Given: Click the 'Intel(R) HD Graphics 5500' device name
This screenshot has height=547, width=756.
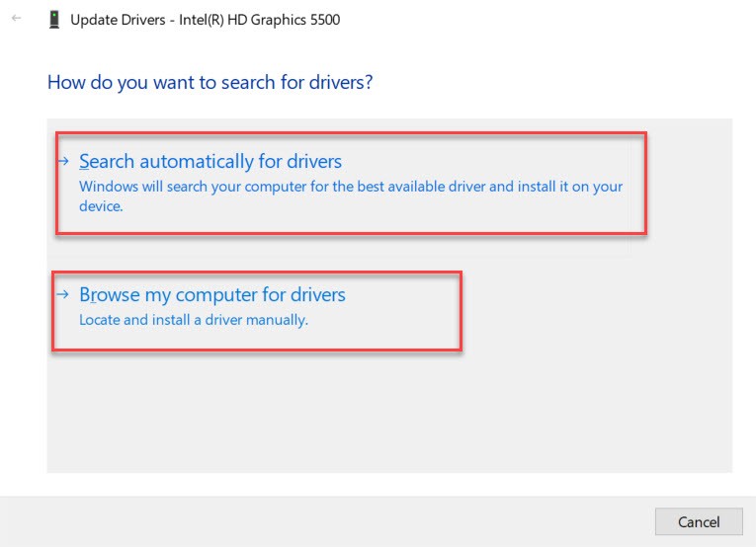Looking at the screenshot, I should point(259,20).
